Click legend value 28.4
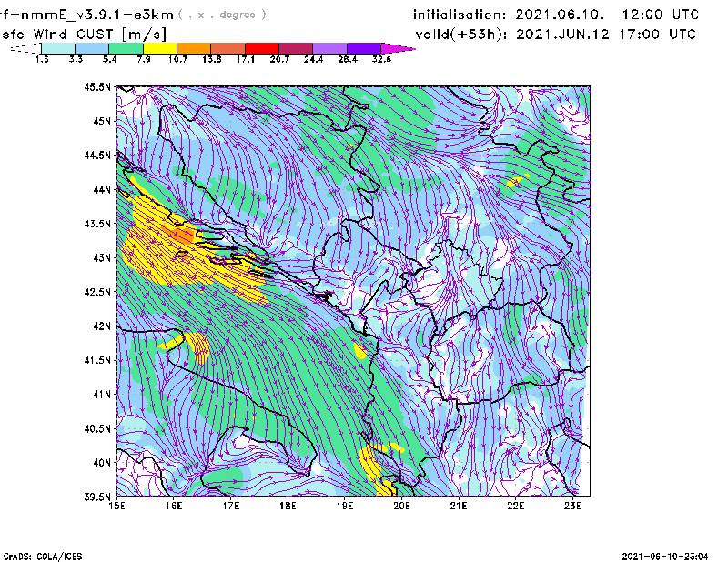 [348, 59]
